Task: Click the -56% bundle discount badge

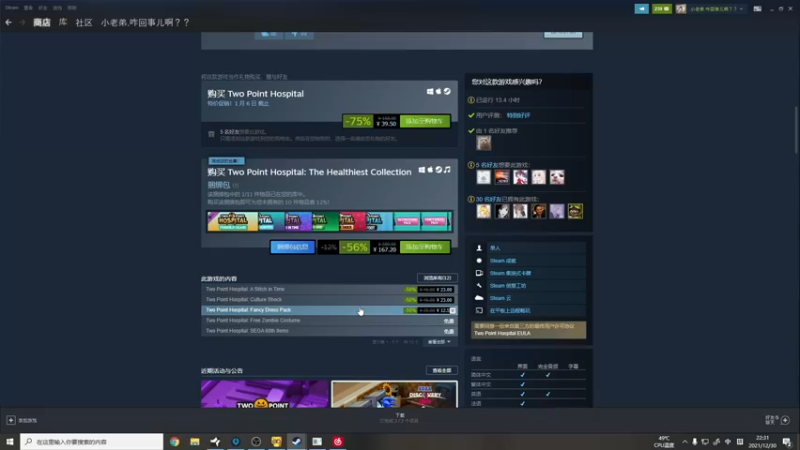Action: 355,247
